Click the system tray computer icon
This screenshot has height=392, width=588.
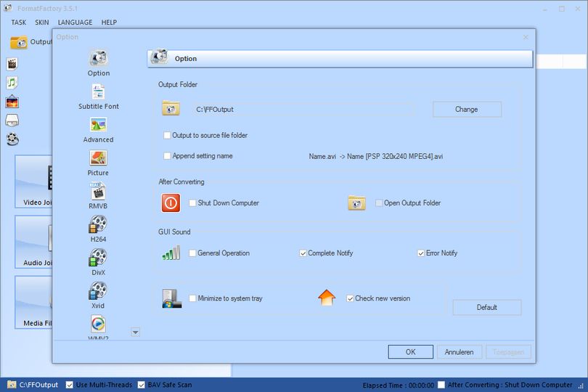pyautogui.click(x=172, y=298)
